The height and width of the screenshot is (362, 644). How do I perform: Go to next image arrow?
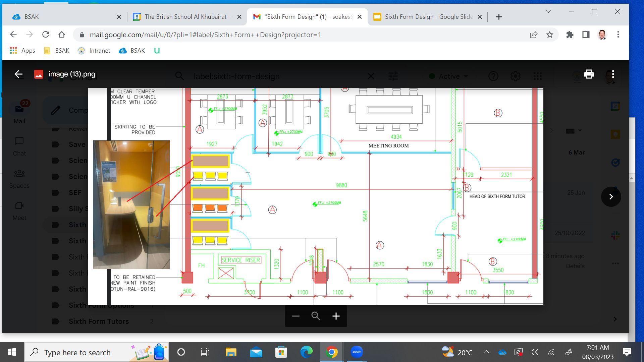click(611, 197)
